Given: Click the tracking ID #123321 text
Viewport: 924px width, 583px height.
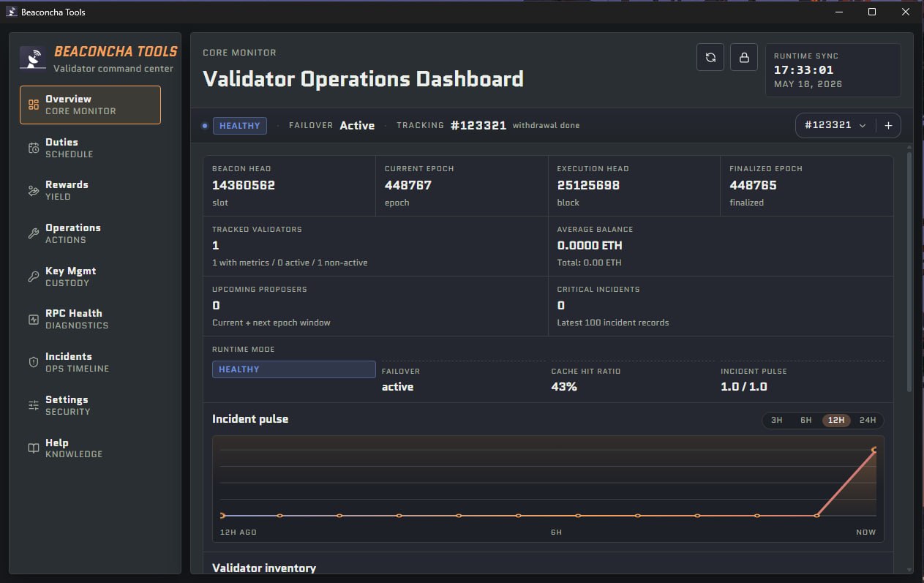Looking at the screenshot, I should coord(478,125).
